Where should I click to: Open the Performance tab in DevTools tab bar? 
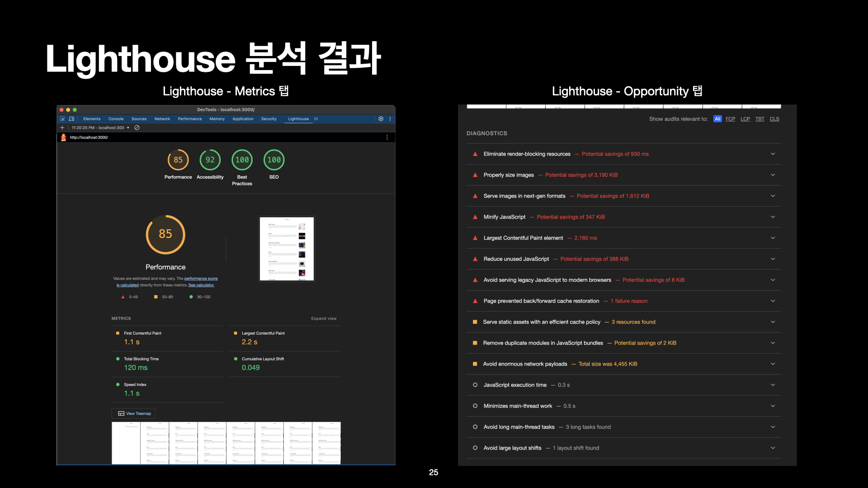point(190,119)
